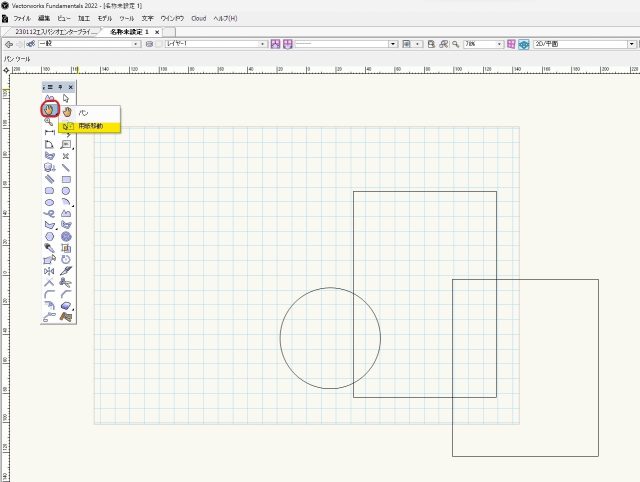Choose 用紙移動 from the flyout menu
Image resolution: width=640 pixels, height=482 pixels.
coord(90,127)
